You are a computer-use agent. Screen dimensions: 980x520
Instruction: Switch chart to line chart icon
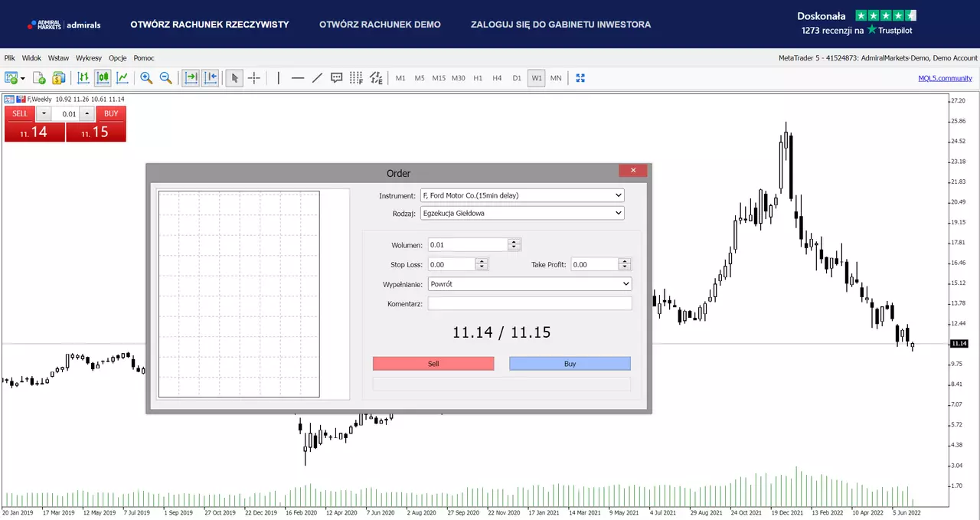click(x=122, y=78)
